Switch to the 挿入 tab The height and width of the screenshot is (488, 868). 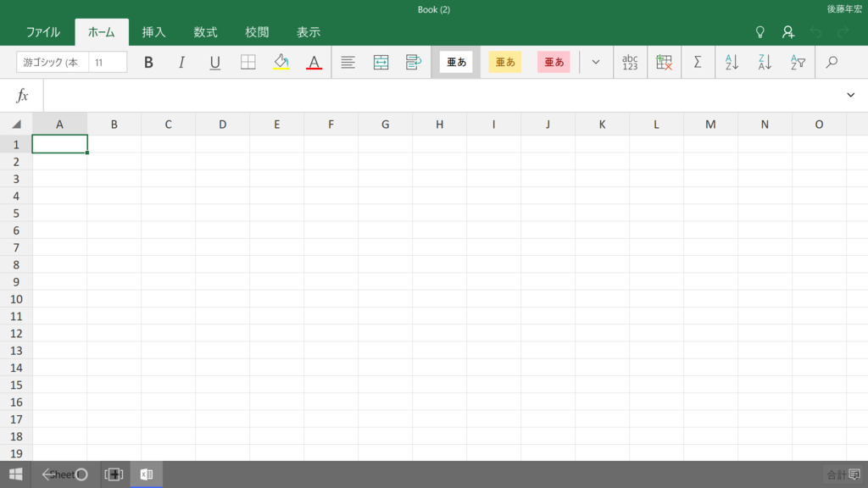point(154,32)
